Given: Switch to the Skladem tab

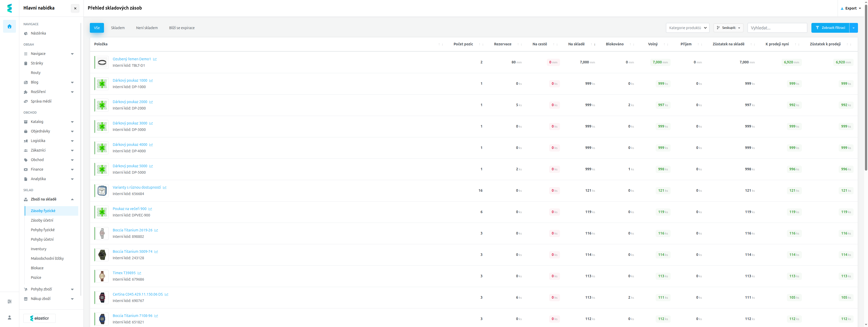Looking at the screenshot, I should pos(118,28).
